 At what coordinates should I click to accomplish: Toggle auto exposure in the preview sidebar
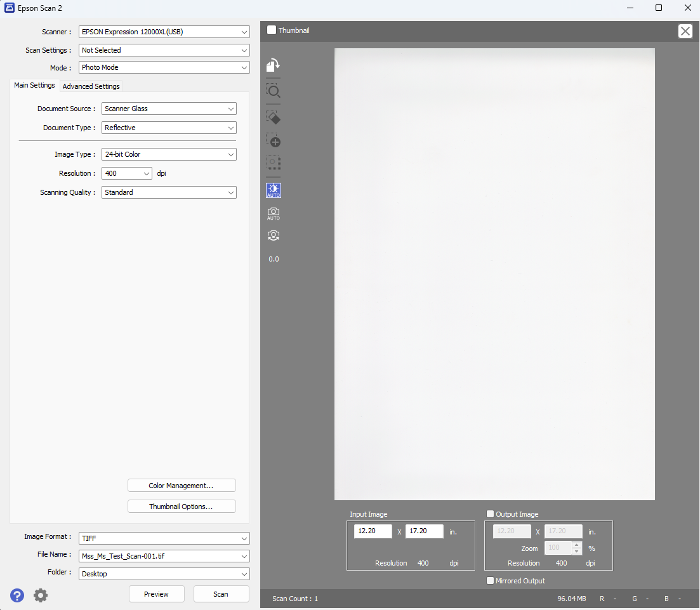(273, 190)
